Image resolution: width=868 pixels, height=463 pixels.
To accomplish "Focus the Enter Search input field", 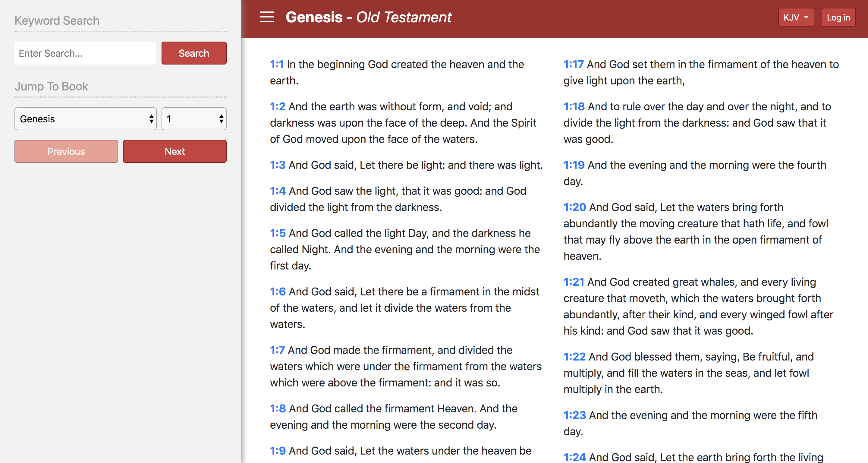I will click(x=86, y=53).
